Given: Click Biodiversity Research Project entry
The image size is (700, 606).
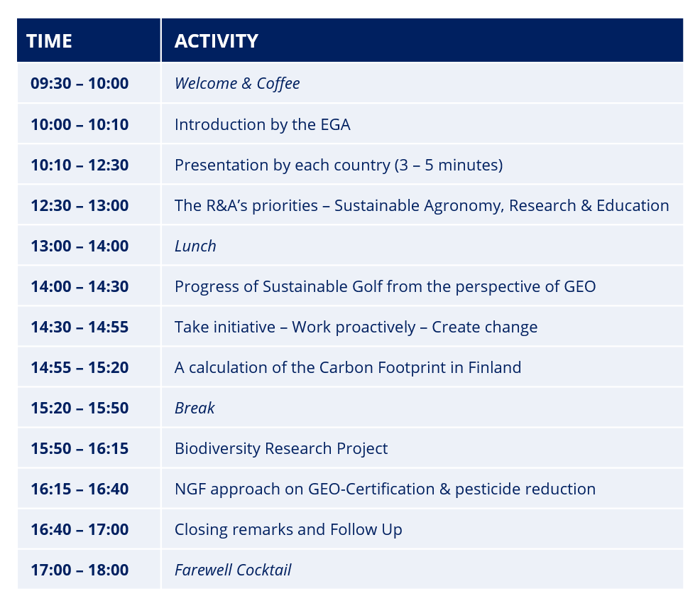Looking at the screenshot, I should [x=281, y=449].
